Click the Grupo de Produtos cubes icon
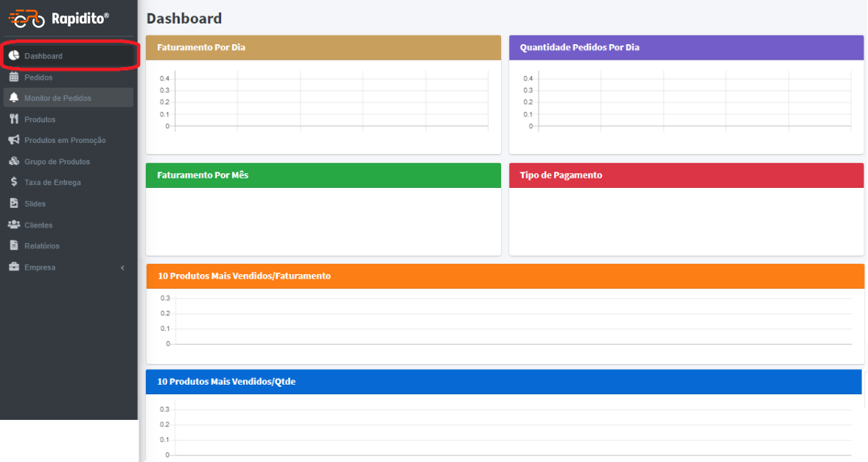 pos(14,161)
